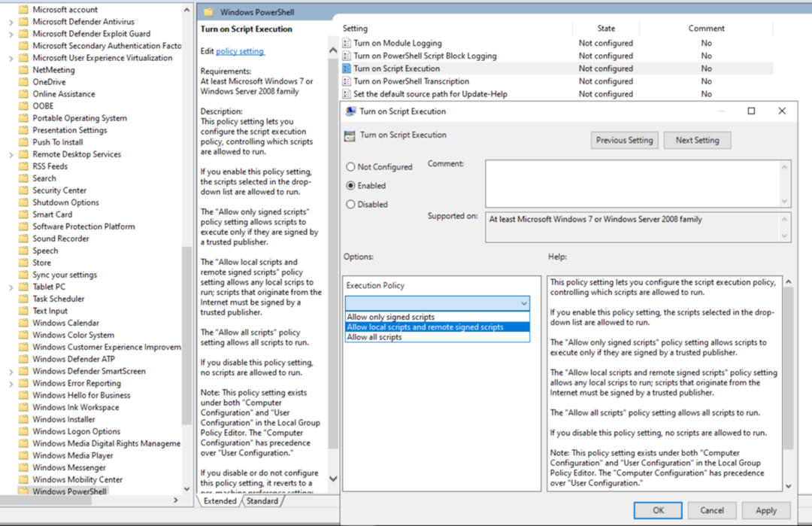The image size is (812, 526).
Task: Expand Remote Desktop Services tree node
Action: 11,155
